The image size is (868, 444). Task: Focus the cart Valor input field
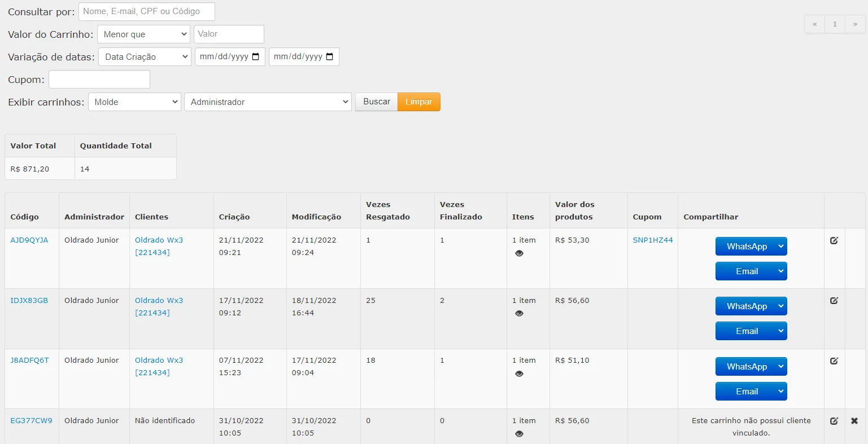point(229,34)
